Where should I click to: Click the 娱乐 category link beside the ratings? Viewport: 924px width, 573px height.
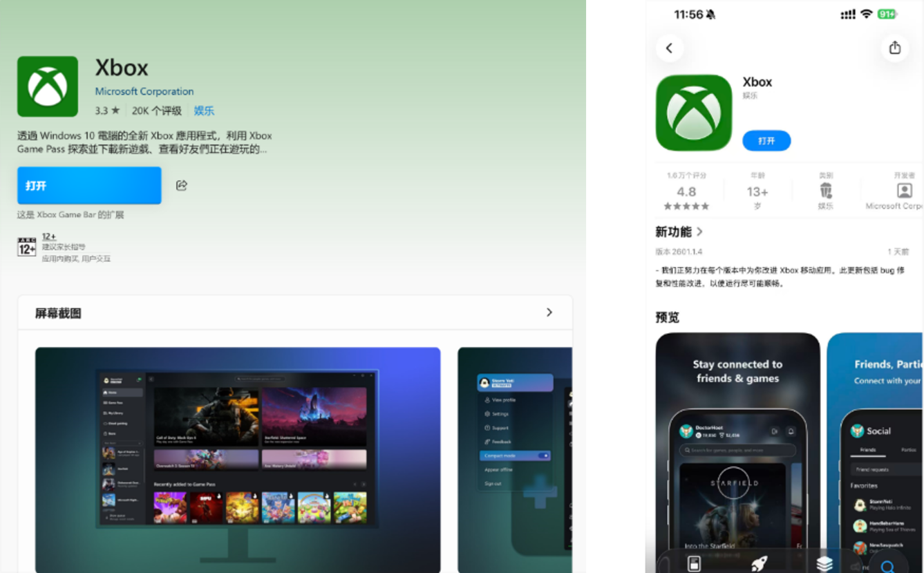(204, 111)
